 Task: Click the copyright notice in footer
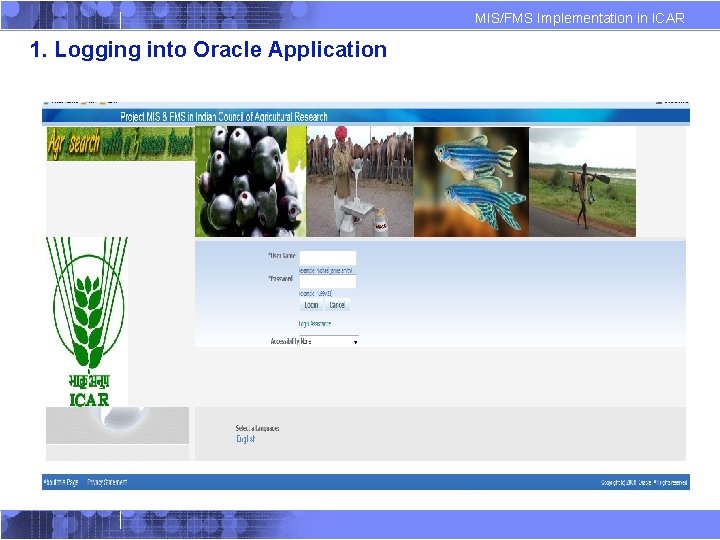644,483
